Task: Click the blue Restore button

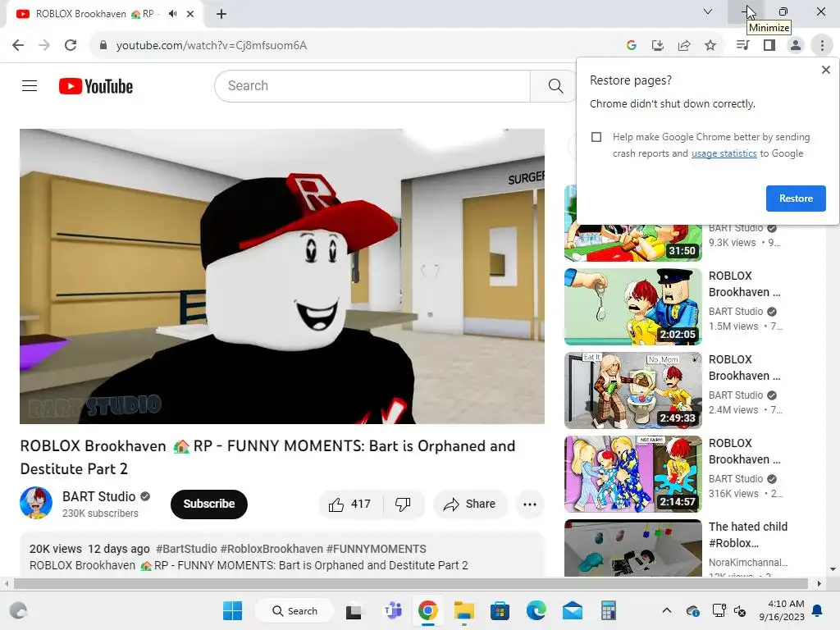Action: coord(796,199)
